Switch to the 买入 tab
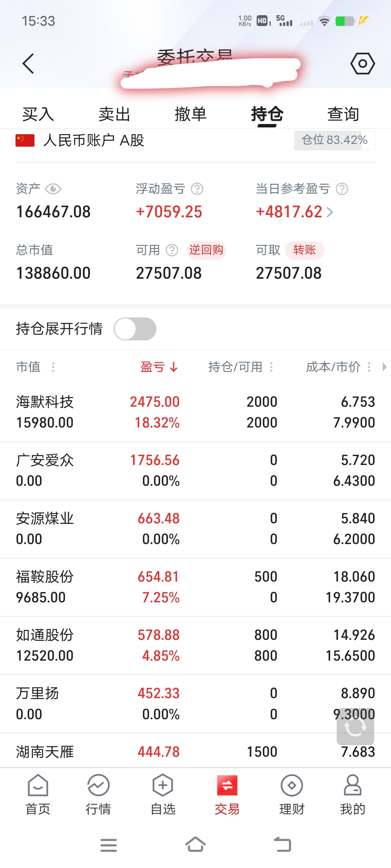 [38, 114]
